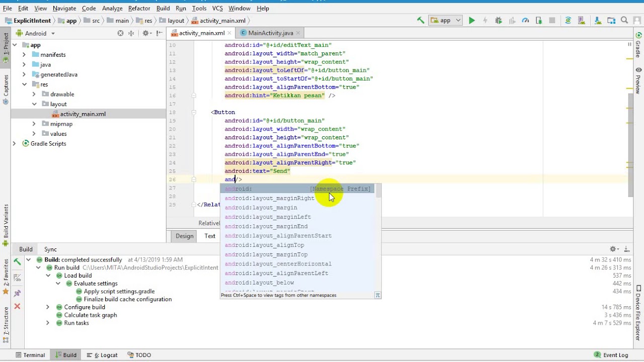Switch to MainActivity.java tab

click(x=270, y=33)
